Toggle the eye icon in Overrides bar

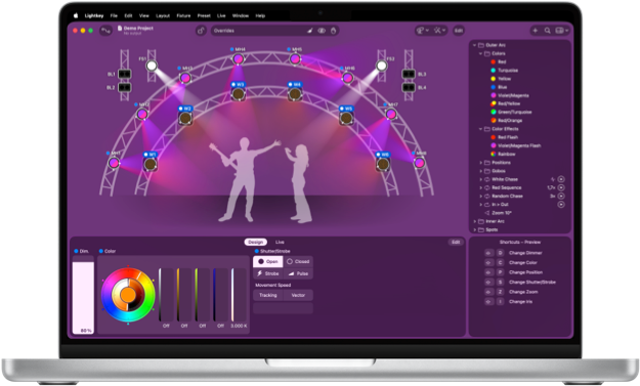coord(322,31)
